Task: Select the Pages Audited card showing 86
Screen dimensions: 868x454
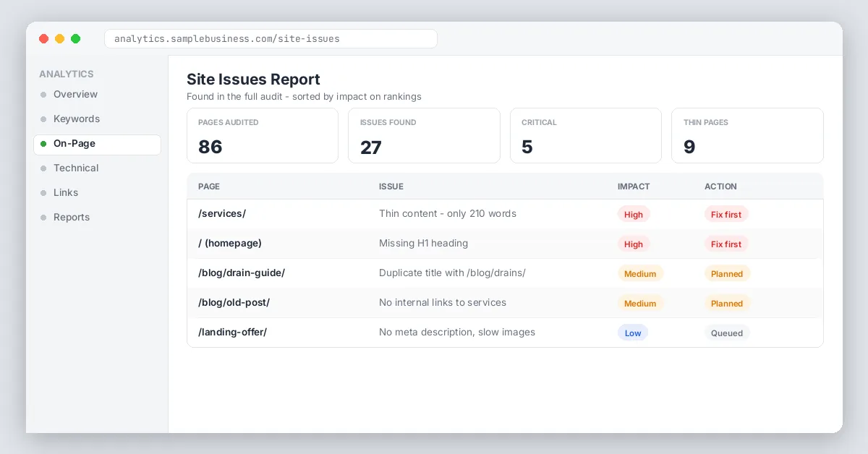Action: (263, 135)
